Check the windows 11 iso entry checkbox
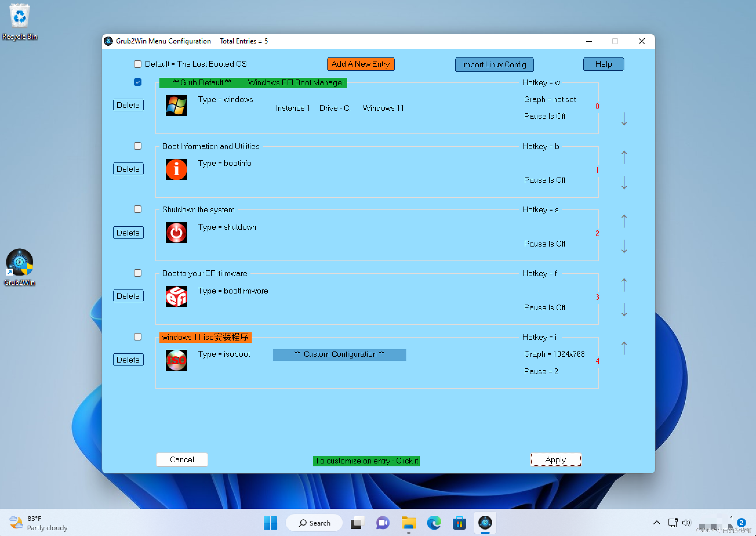The height and width of the screenshot is (536, 756). click(x=137, y=337)
